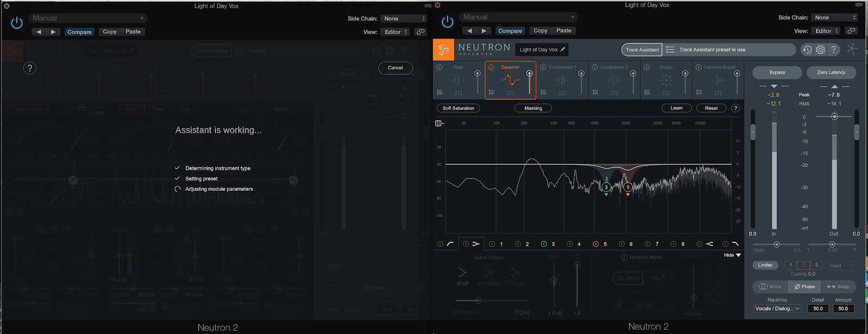Select EQ node 3 on the curve
868x334 pixels.
tap(607, 188)
